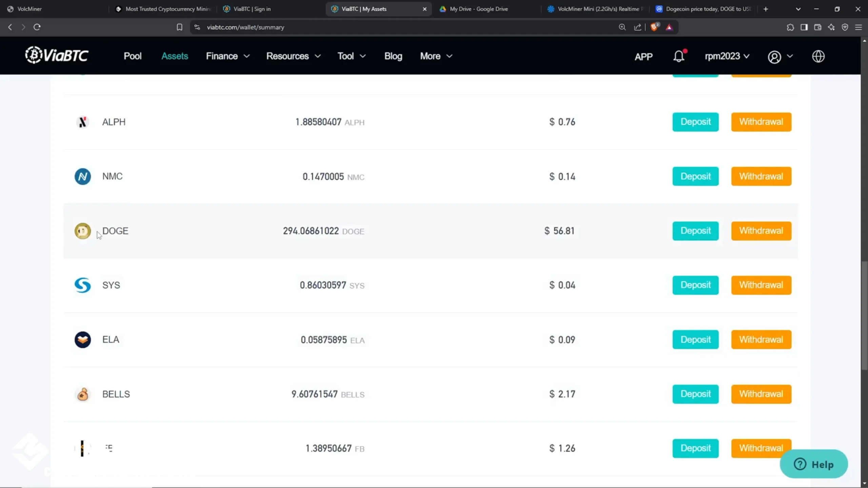Click the DOGE coin icon

click(82, 231)
